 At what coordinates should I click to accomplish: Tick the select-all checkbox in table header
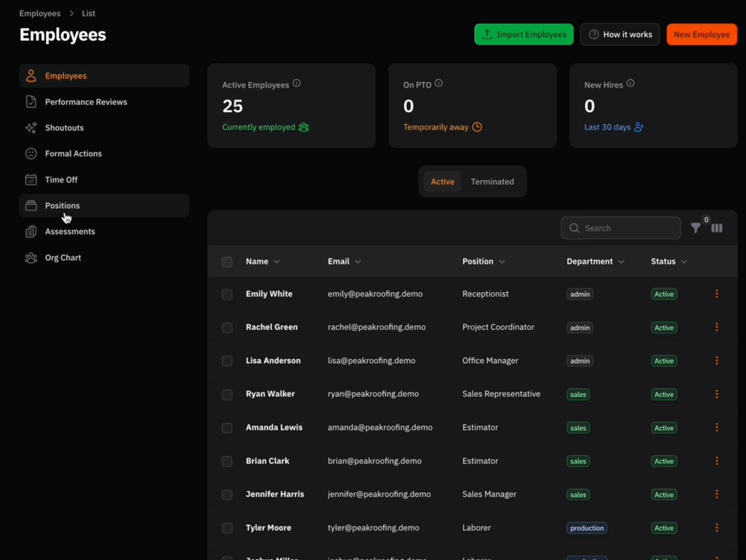click(227, 262)
